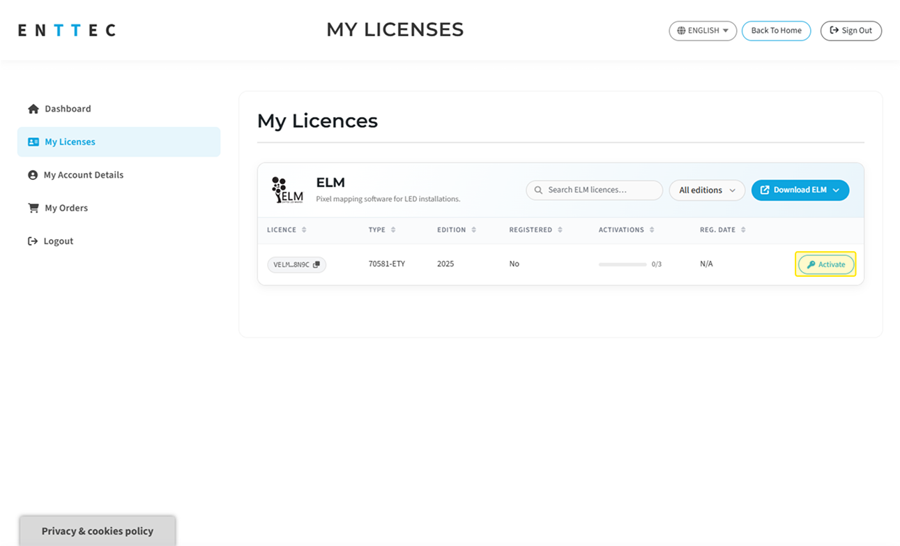Sort table by LICENCE column
This screenshot has width=900, height=546.
click(x=286, y=230)
